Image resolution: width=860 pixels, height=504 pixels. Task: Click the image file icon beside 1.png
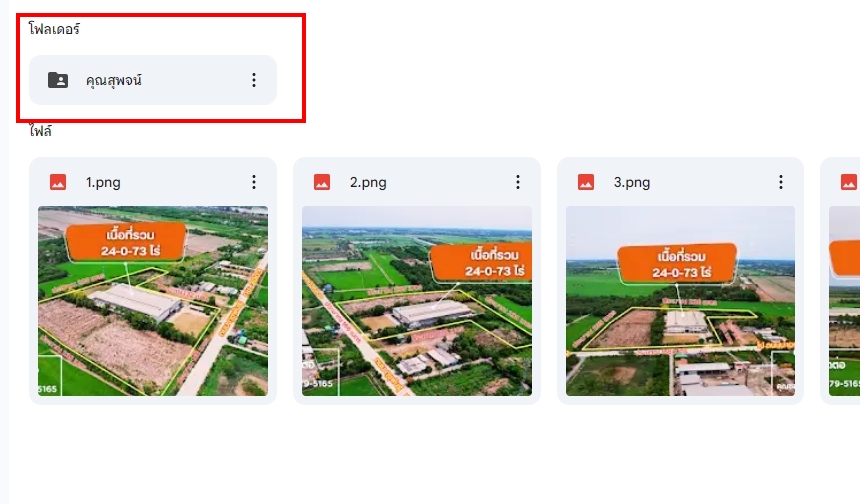[x=58, y=182]
